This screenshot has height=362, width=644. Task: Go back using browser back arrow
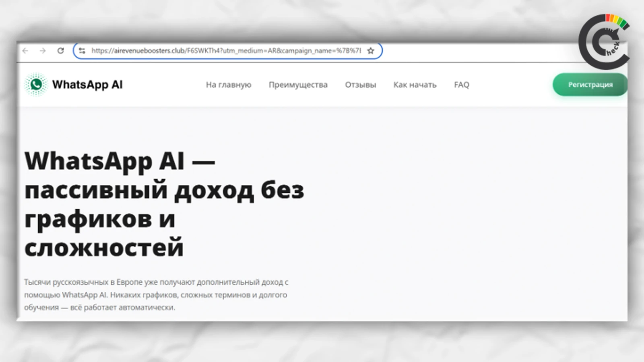(x=25, y=51)
